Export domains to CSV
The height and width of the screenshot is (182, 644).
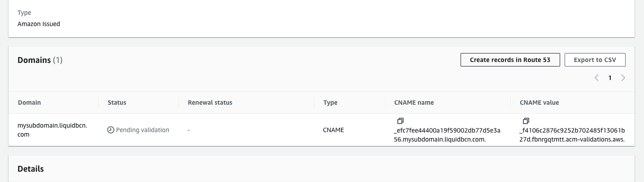[595, 60]
